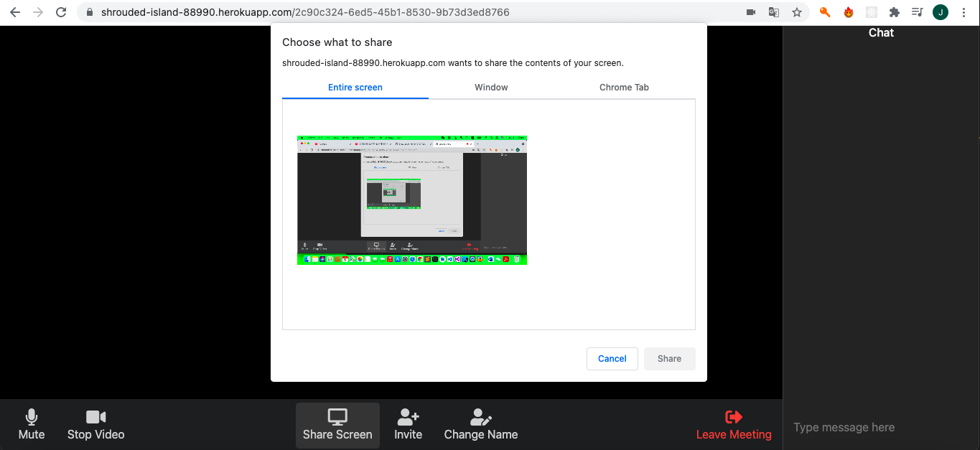Click the Share button to confirm
Viewport: 980px width, 450px height.
[668, 358]
